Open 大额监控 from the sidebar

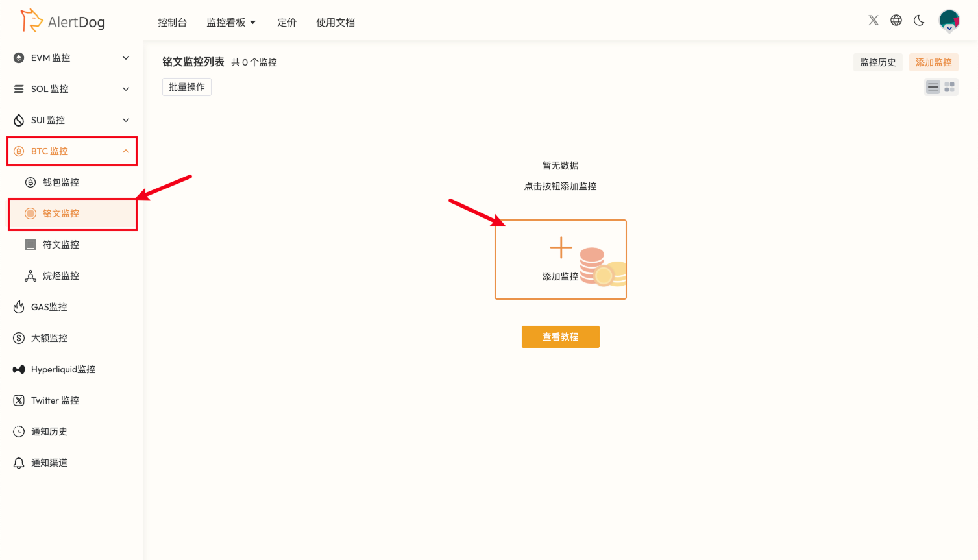pyautogui.click(x=49, y=337)
